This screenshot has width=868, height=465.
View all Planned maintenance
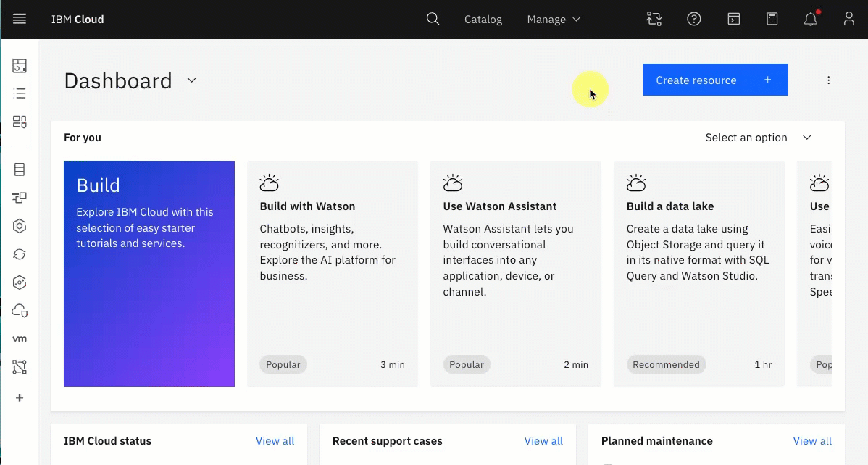pyautogui.click(x=812, y=441)
